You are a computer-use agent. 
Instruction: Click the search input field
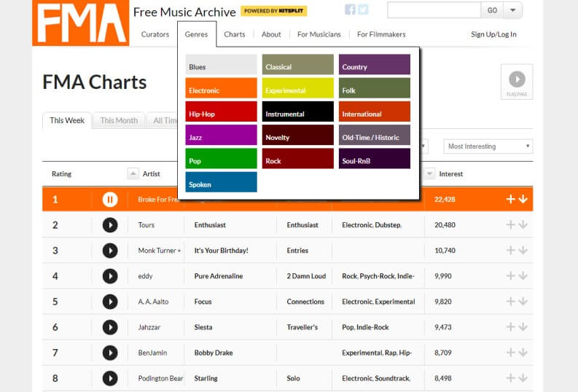(x=434, y=10)
